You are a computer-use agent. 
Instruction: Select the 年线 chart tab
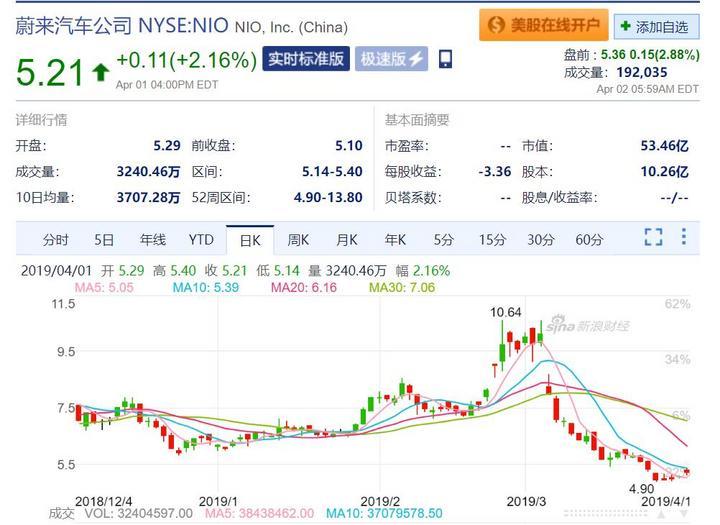[x=153, y=240]
